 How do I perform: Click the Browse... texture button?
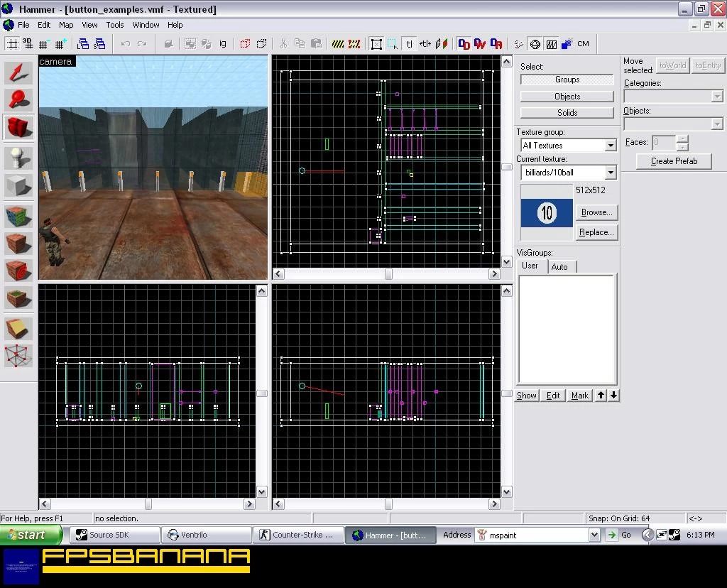click(x=596, y=212)
